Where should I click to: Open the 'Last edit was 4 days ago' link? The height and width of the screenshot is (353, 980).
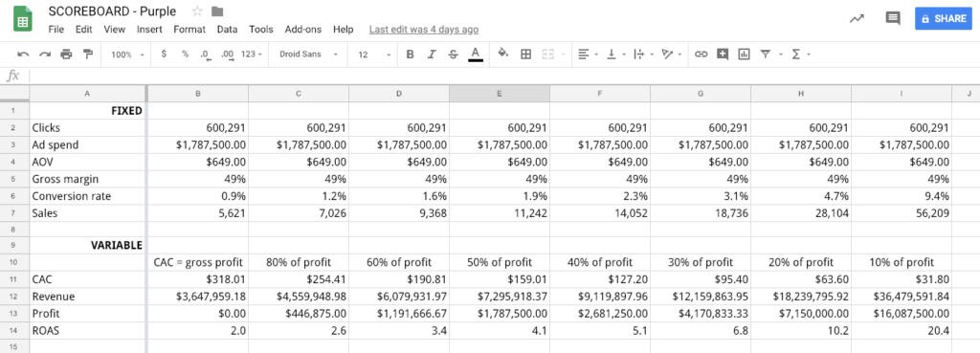tap(424, 30)
